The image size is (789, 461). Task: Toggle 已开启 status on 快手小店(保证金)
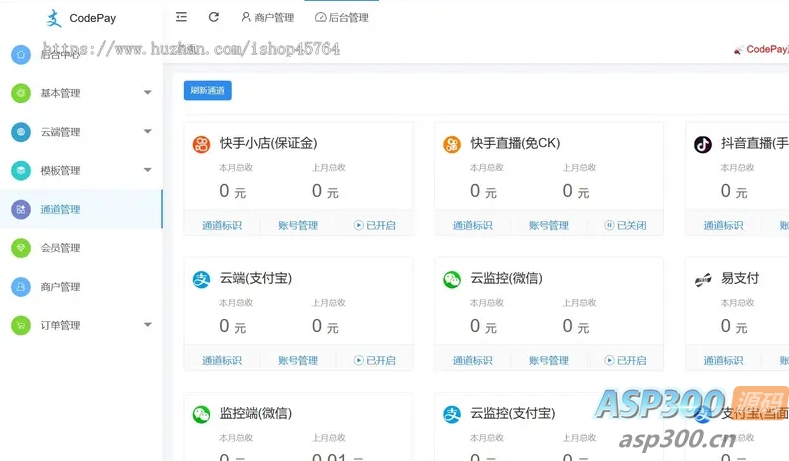coord(374,225)
